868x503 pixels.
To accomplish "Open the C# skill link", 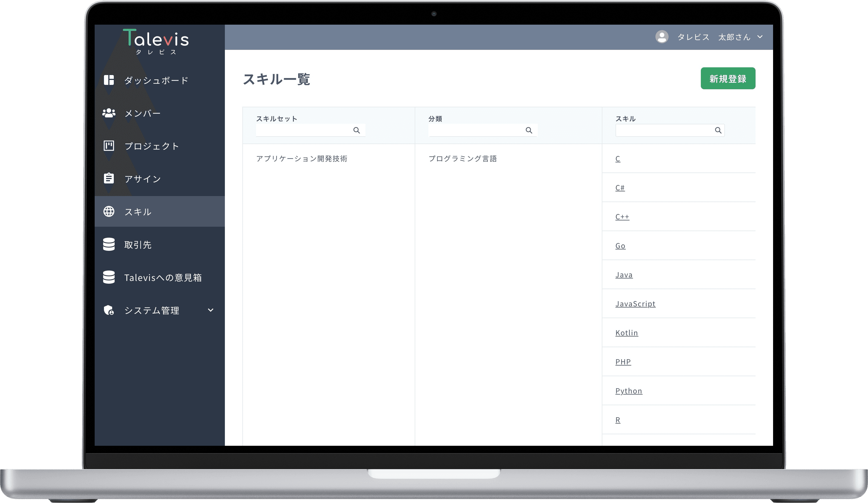I will [x=620, y=188].
